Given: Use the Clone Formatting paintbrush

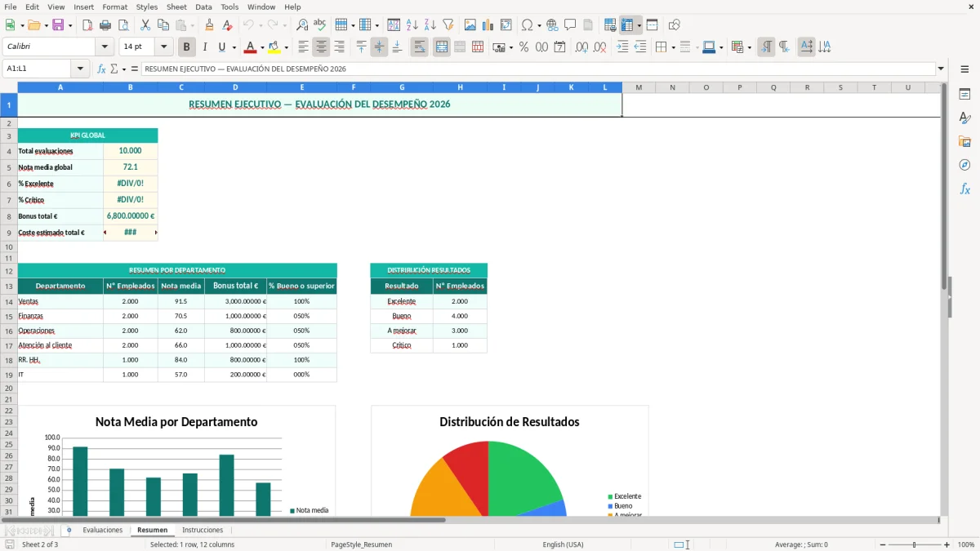Looking at the screenshot, I should click(209, 25).
